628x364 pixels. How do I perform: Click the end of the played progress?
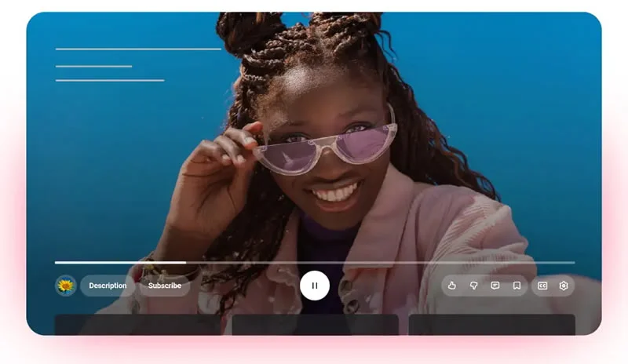tap(185, 262)
